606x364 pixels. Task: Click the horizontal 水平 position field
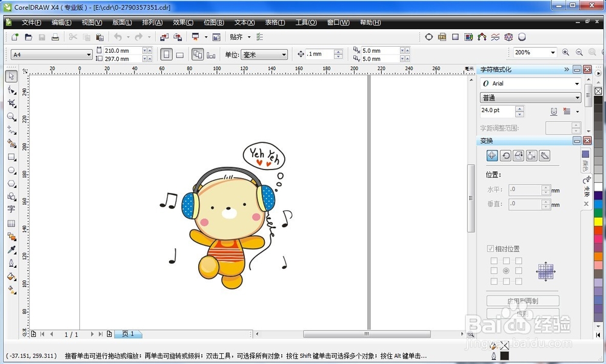[525, 190]
